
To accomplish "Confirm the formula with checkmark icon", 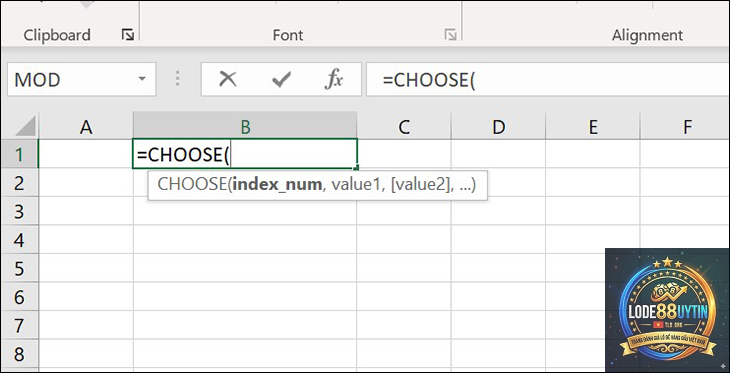I will click(x=281, y=80).
